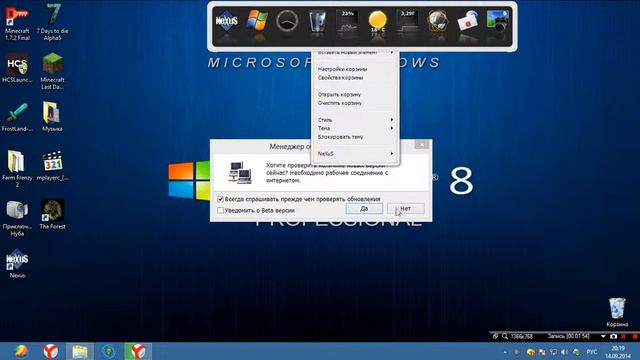Select The Forest desktop shortcut

(52, 214)
